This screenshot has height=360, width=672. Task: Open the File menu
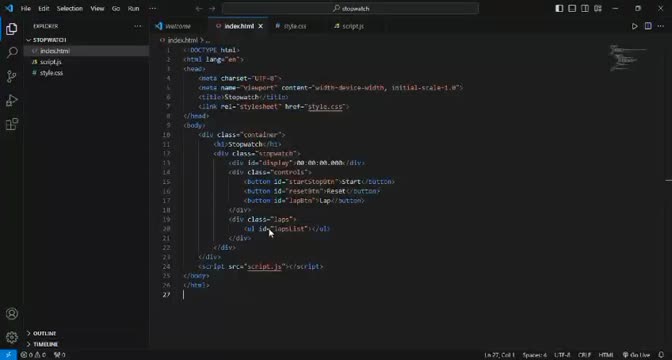pyautogui.click(x=26, y=9)
